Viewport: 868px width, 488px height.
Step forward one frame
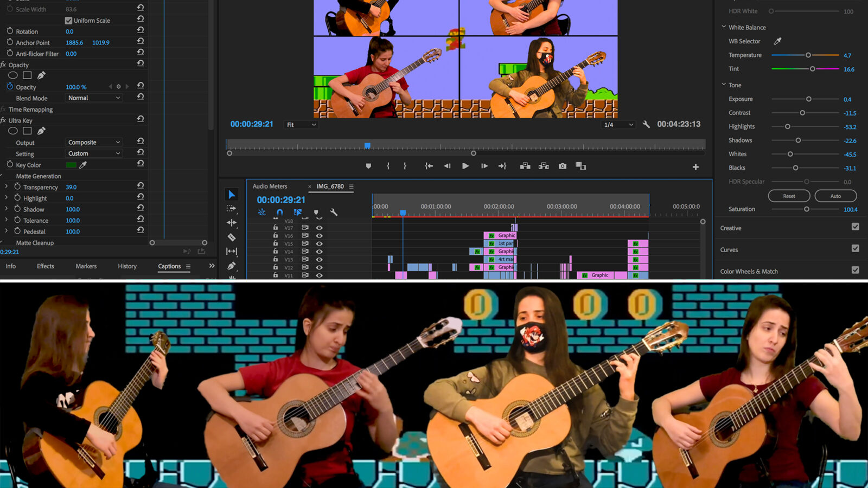pos(484,166)
